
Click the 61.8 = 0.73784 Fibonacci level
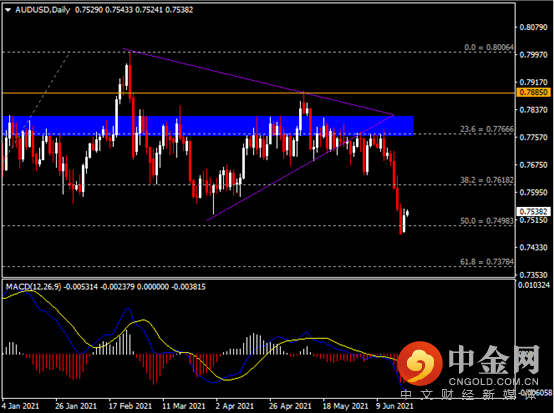(x=487, y=262)
